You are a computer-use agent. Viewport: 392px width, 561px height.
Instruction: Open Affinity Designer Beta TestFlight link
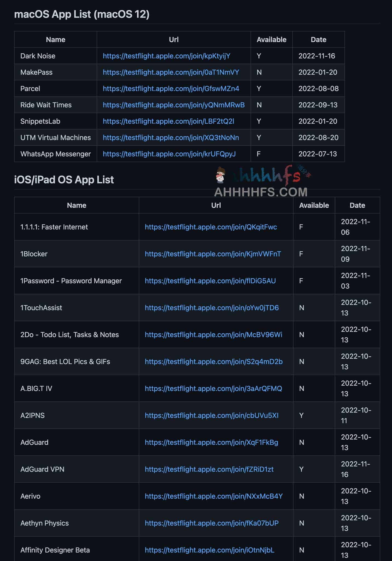tap(209, 550)
